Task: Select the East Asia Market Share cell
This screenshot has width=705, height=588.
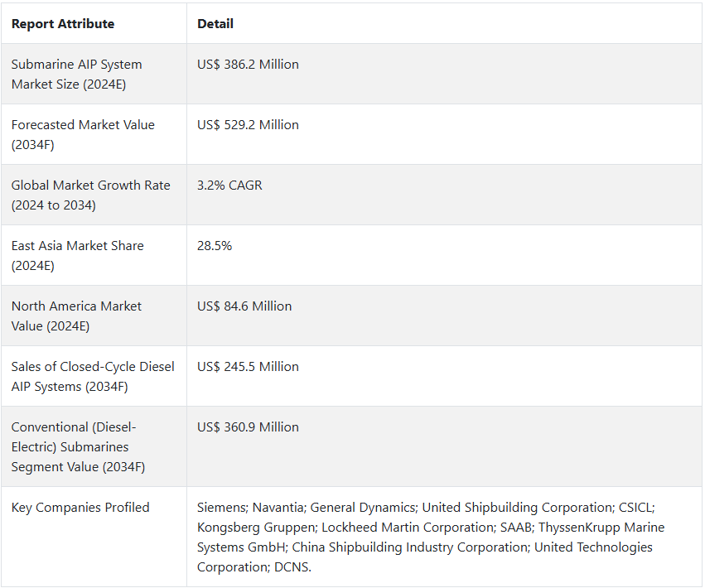Action: [x=94, y=255]
